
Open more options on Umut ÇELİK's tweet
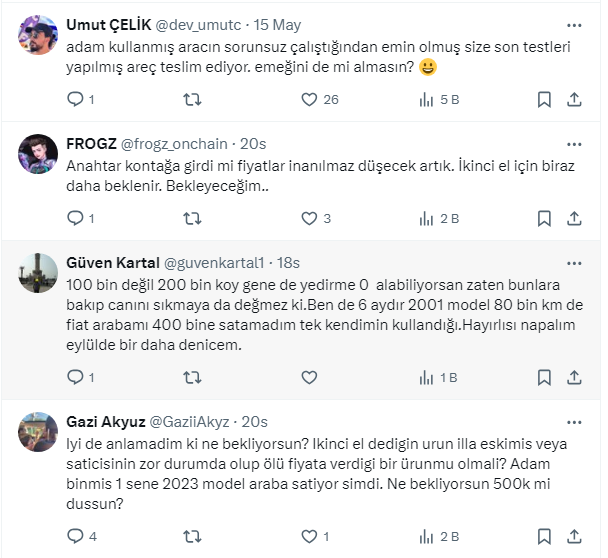575,24
